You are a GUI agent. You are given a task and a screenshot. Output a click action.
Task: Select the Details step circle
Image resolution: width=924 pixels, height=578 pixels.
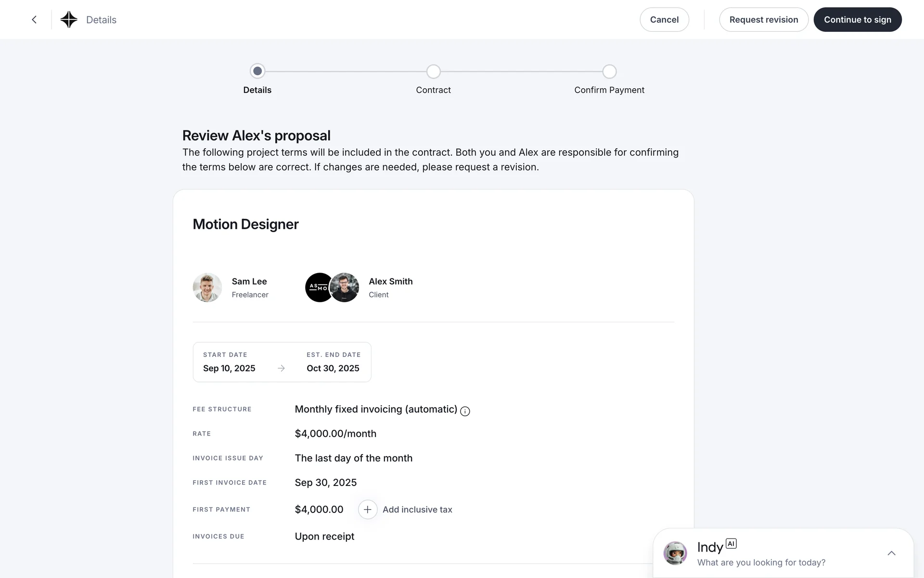pos(257,71)
